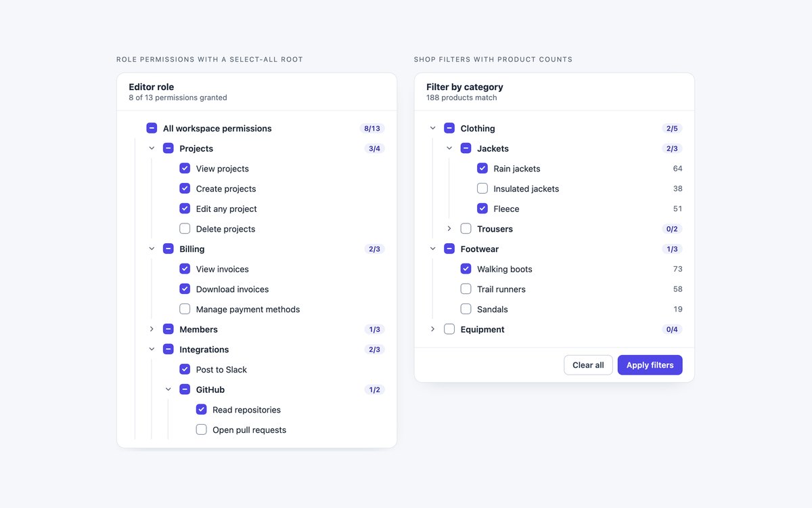Click the GitHub 1/2 count badge
Viewport: 812px width, 508px height.
(374, 389)
